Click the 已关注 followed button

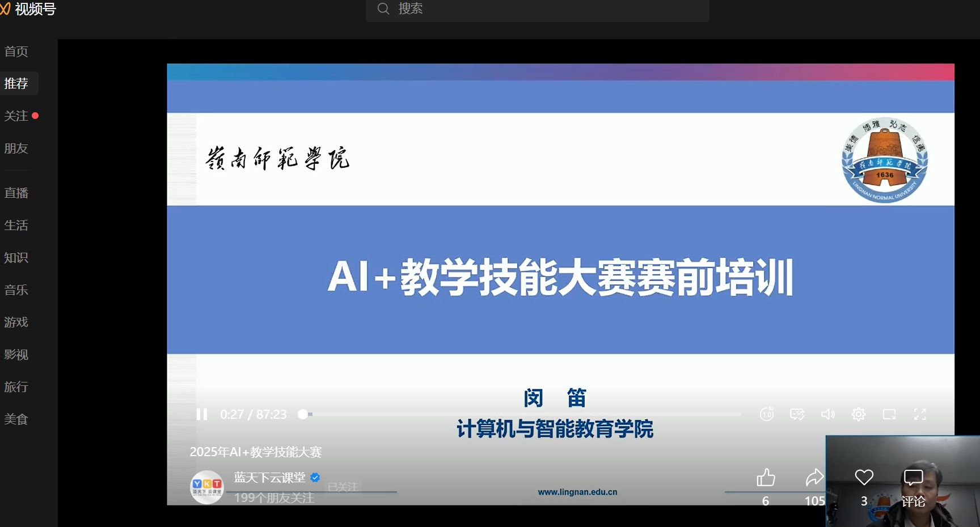coord(343,487)
